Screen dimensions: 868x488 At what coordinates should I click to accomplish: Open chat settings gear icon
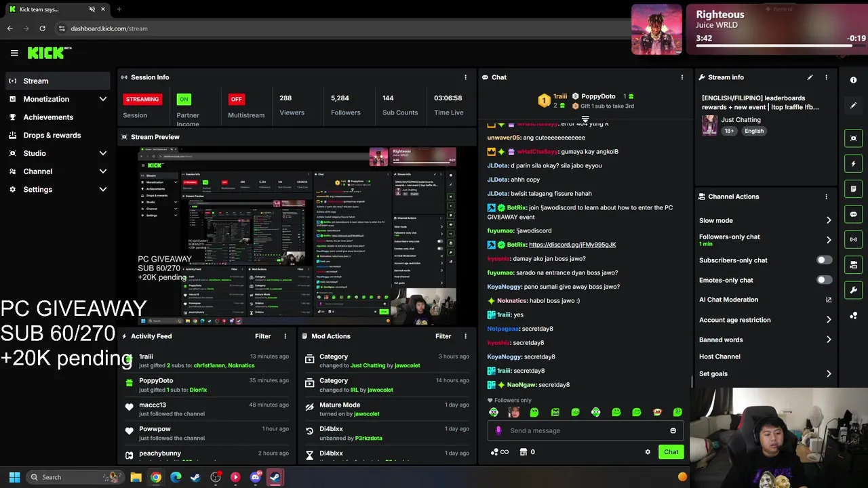tap(648, 452)
